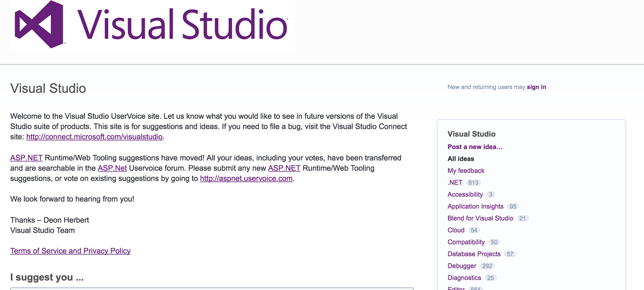Open the Application Insights category

tap(475, 206)
